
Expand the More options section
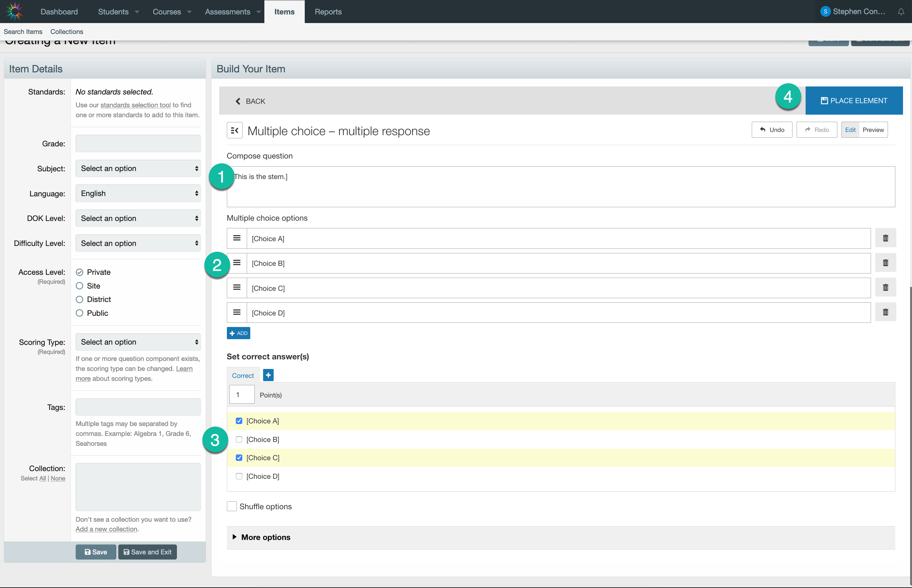[x=266, y=537]
